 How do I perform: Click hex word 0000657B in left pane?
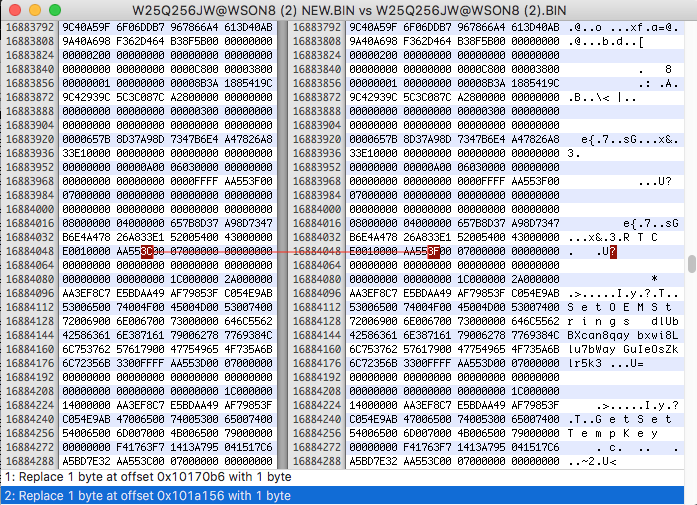point(86,139)
